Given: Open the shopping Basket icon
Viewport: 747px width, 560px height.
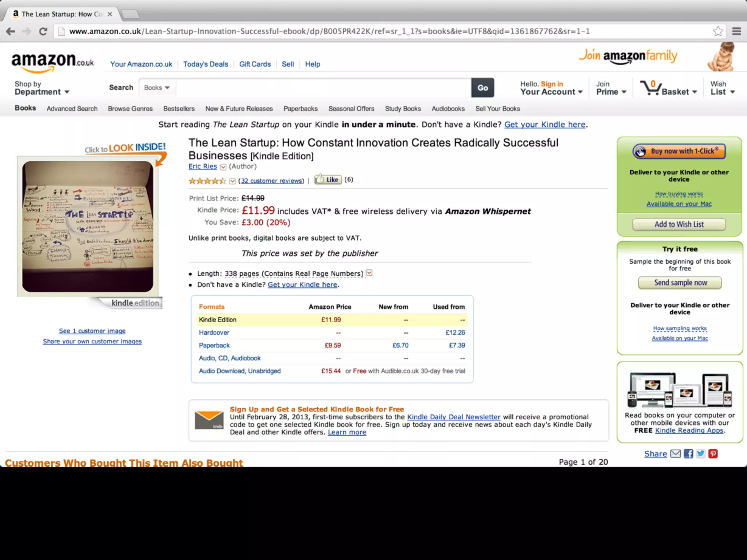Looking at the screenshot, I should point(650,87).
